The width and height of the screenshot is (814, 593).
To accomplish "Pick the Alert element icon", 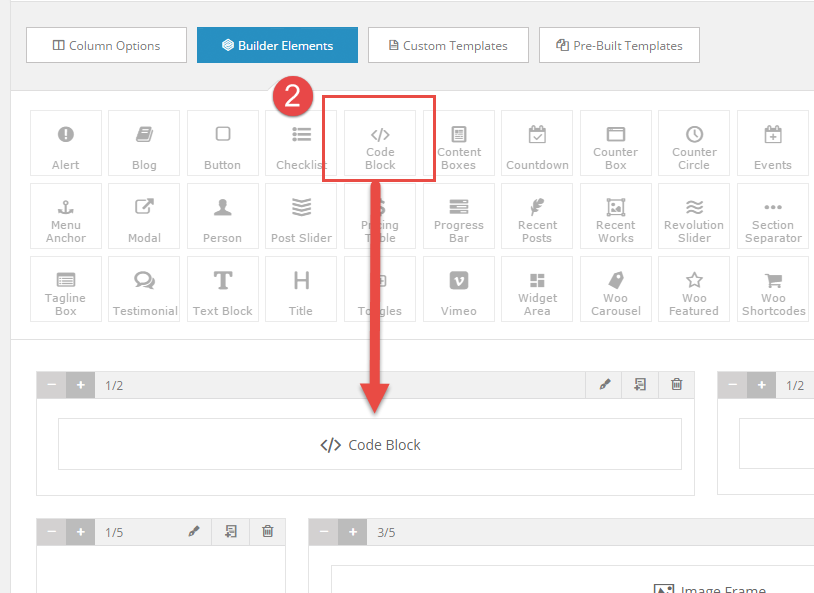I will coord(66,143).
